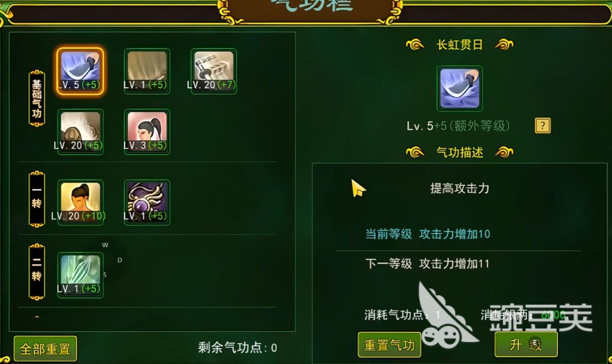
Task: Select the purple amulet skill in 一转 row
Action: click(147, 202)
